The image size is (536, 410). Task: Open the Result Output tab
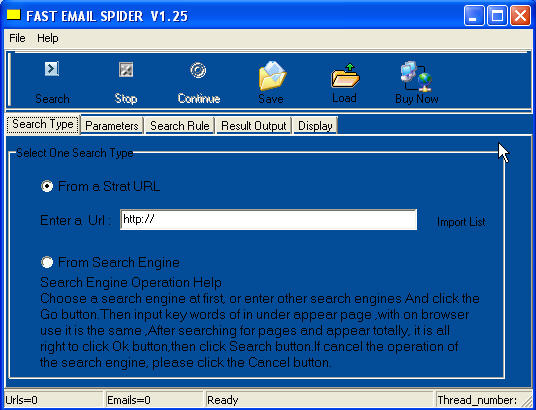point(254,125)
